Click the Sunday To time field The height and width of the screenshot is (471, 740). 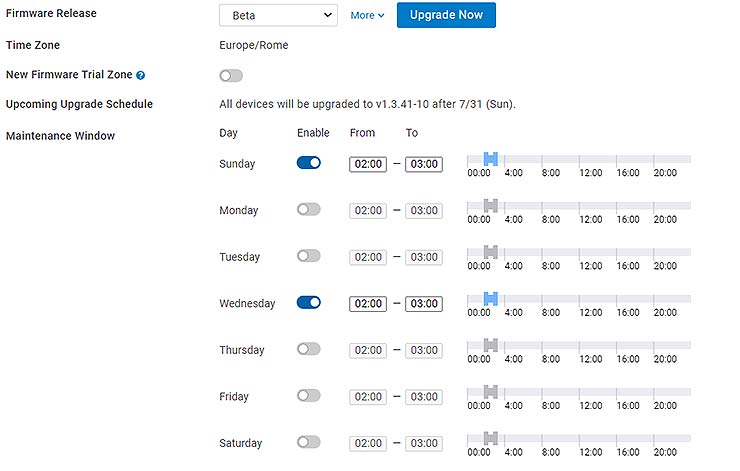pos(424,164)
